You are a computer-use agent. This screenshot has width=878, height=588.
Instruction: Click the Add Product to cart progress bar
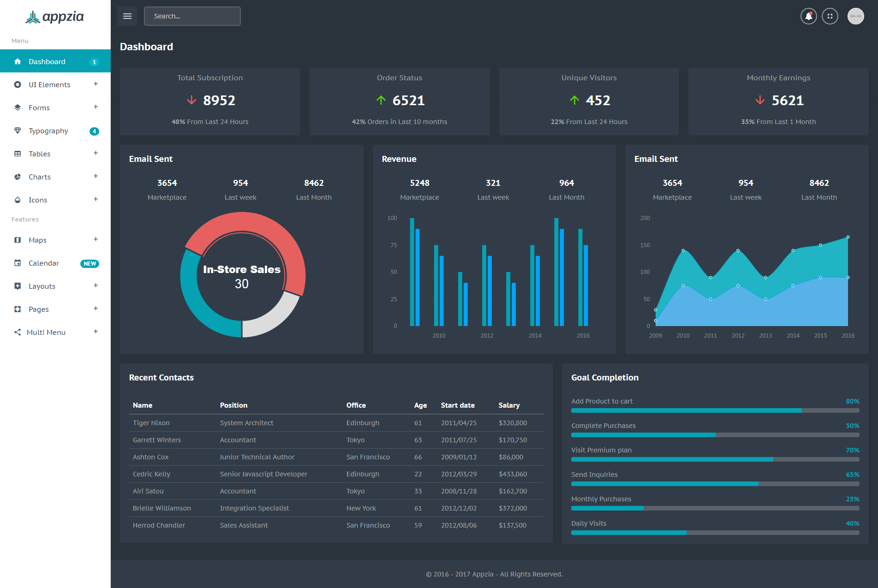[x=715, y=410]
